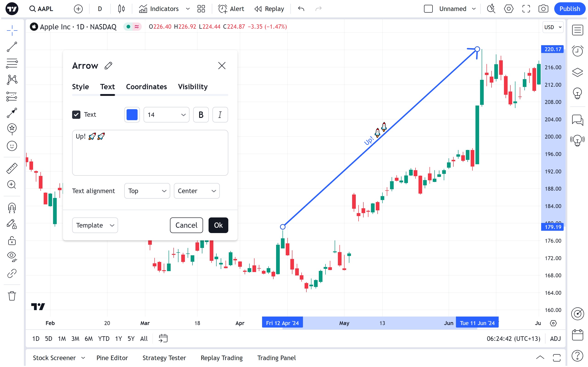Toggle bold text formatting

pyautogui.click(x=201, y=115)
